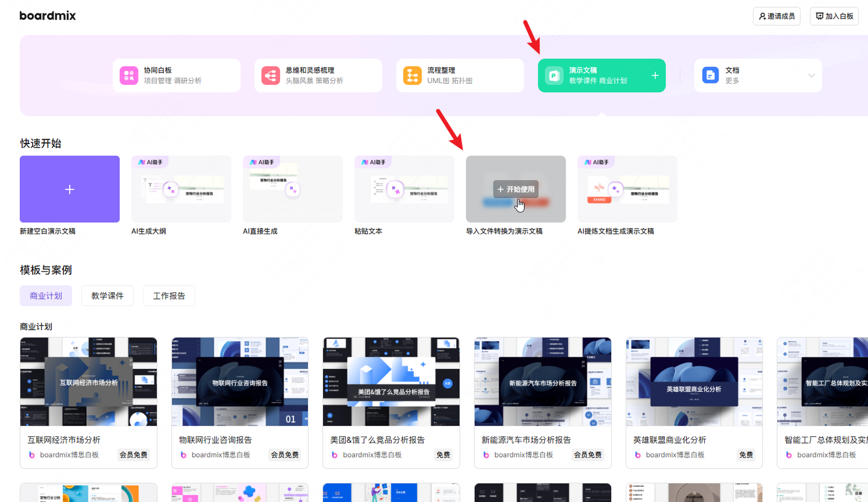Click the purple plus to create blank presentation
Viewport: 868px width, 502px height.
[69, 189]
